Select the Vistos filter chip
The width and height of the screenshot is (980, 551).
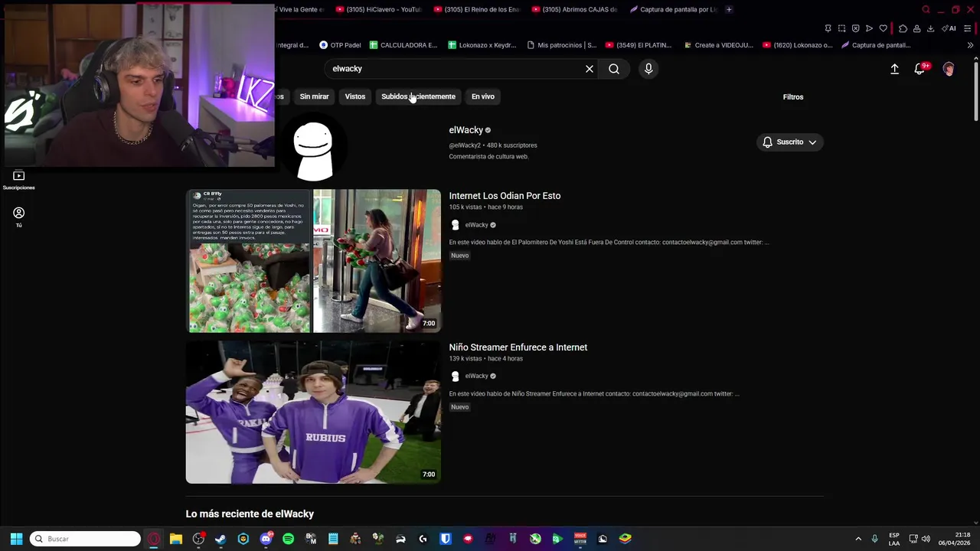355,96
